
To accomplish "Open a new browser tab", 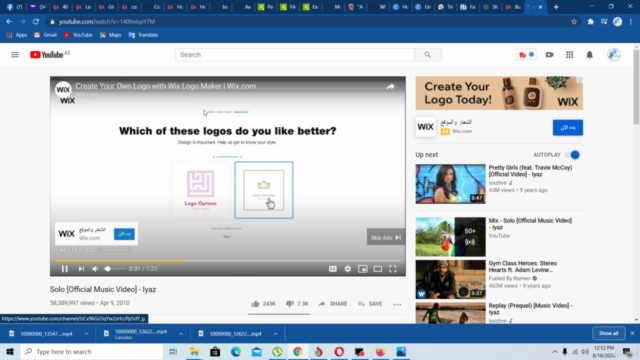I will coord(556,7).
